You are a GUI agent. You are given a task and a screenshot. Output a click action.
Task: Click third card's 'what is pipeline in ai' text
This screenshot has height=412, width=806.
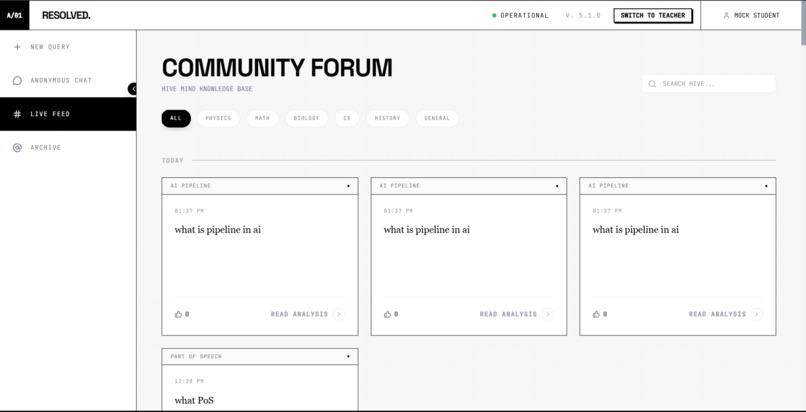[x=635, y=230]
